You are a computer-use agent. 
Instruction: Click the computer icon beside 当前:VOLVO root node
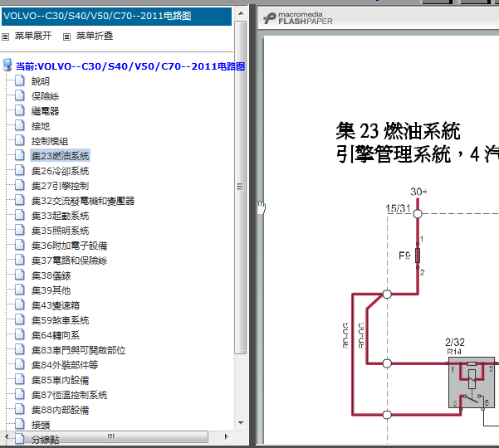point(7,65)
